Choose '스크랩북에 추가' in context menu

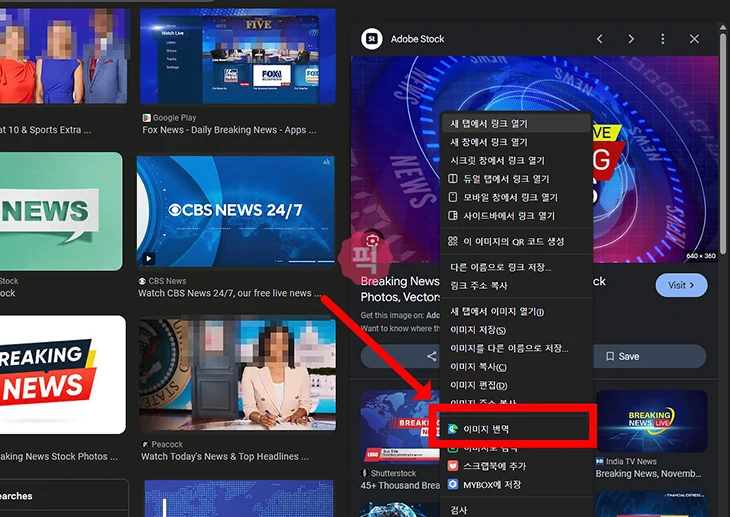coord(516,466)
